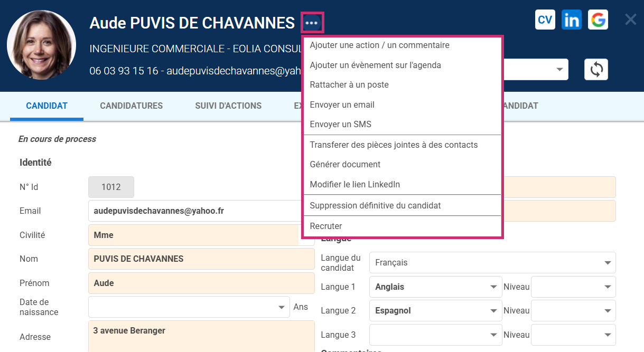The height and width of the screenshot is (352, 644).
Task: Click 'Suppression définitive du candidat'
Action: coord(375,205)
